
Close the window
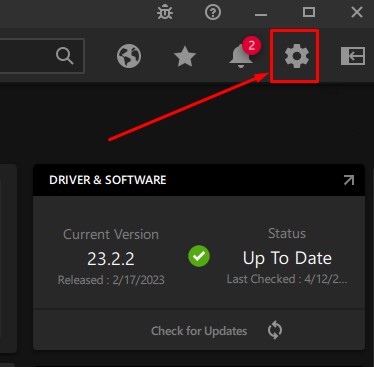[357, 12]
